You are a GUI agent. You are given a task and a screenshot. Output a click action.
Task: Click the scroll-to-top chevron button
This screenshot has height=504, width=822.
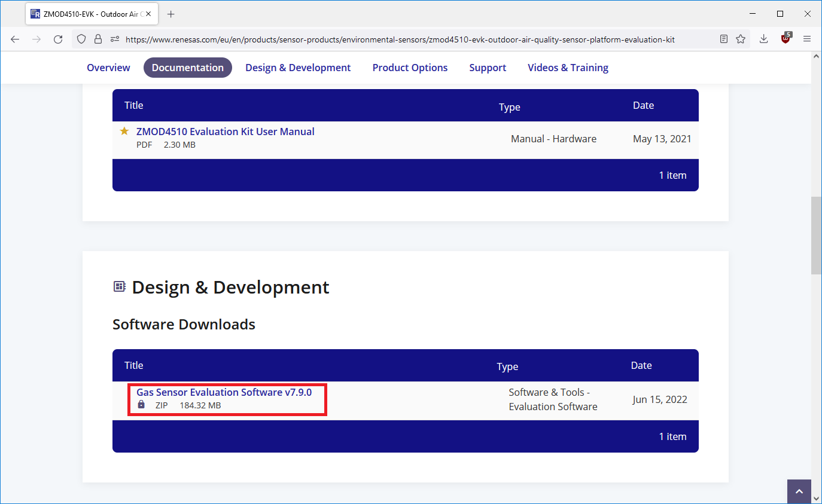(799, 491)
